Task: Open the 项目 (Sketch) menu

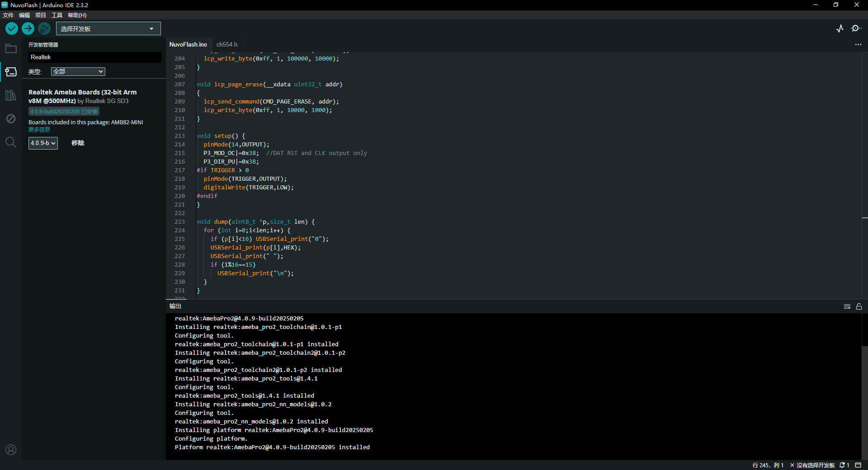Action: [41, 15]
